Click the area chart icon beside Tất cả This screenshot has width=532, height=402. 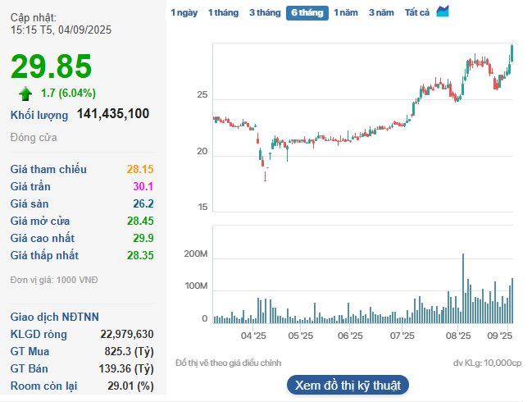tap(443, 11)
